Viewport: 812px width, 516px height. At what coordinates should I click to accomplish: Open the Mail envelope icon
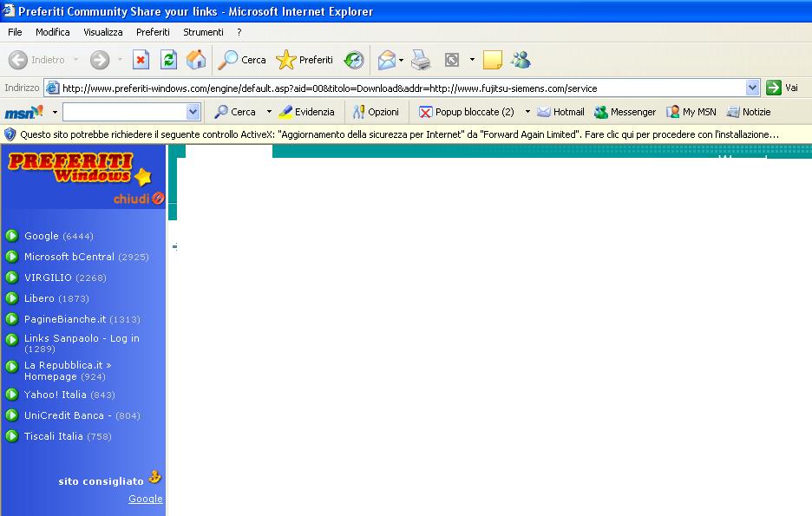tap(386, 60)
